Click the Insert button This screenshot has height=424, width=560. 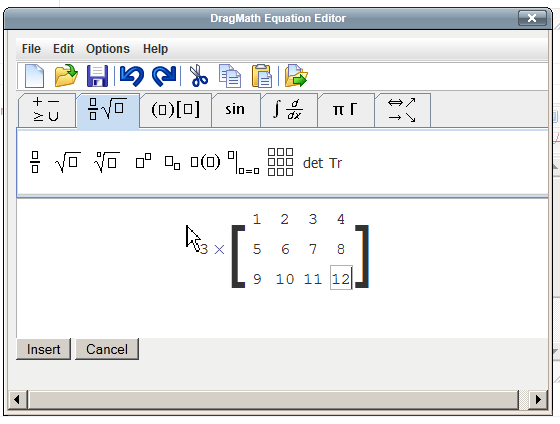(x=44, y=349)
